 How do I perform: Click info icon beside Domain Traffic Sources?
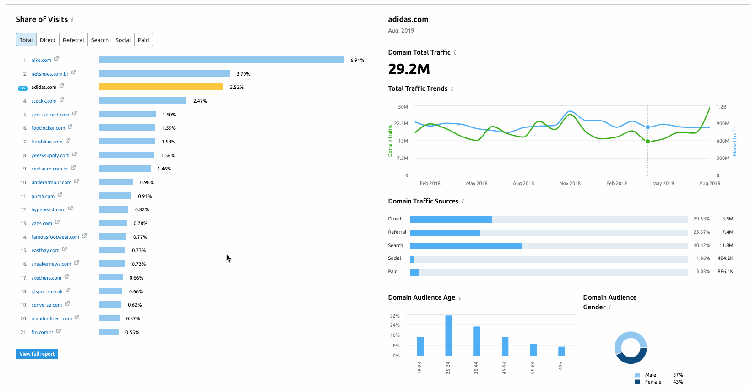tap(463, 201)
